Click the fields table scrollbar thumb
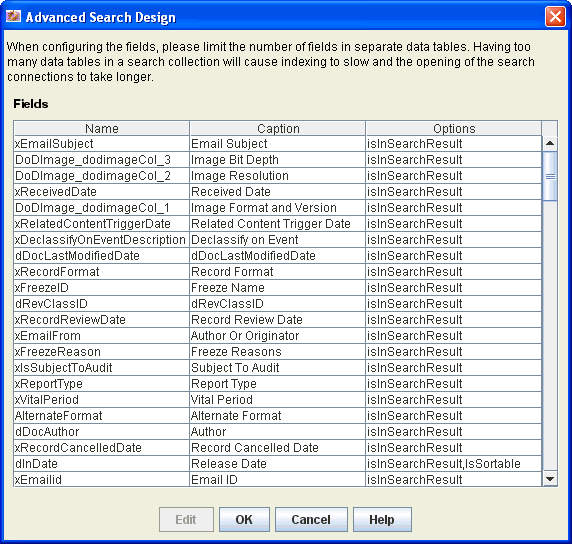The height and width of the screenshot is (544, 572). (550, 176)
